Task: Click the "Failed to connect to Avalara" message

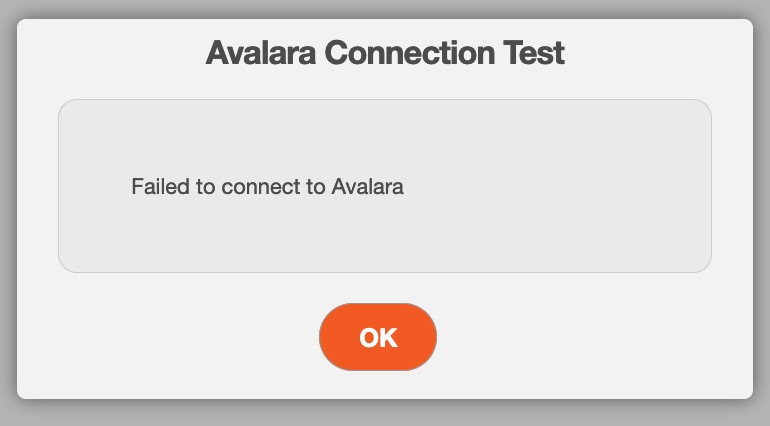Action: 267,186
